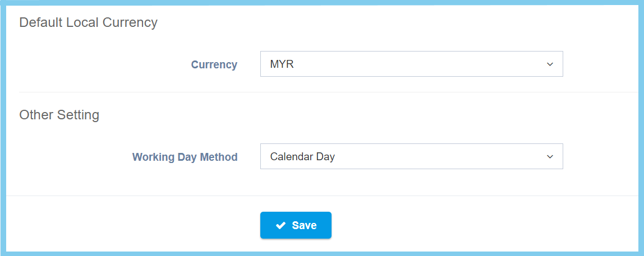
Task: Open the Working Day Method dropdown
Action: pyautogui.click(x=411, y=157)
